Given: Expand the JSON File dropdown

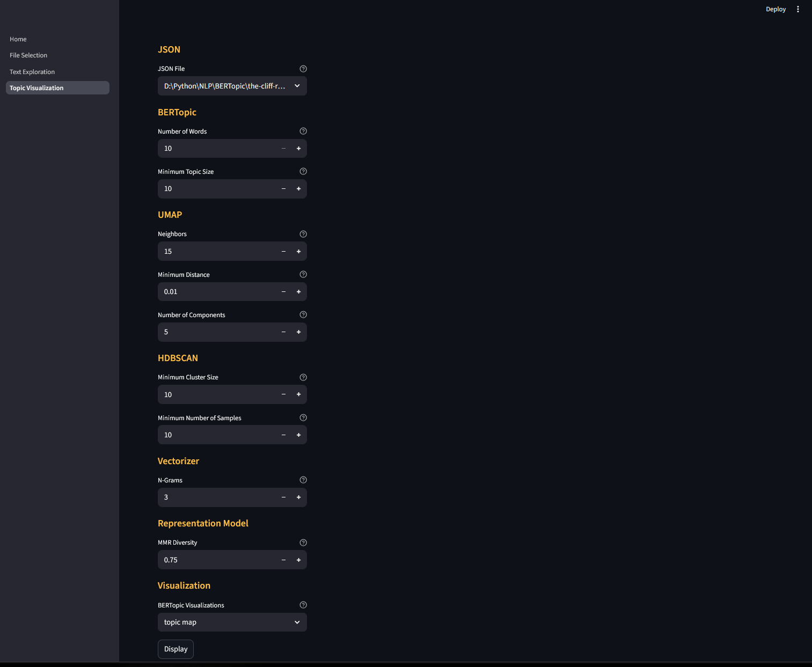Looking at the screenshot, I should (232, 86).
